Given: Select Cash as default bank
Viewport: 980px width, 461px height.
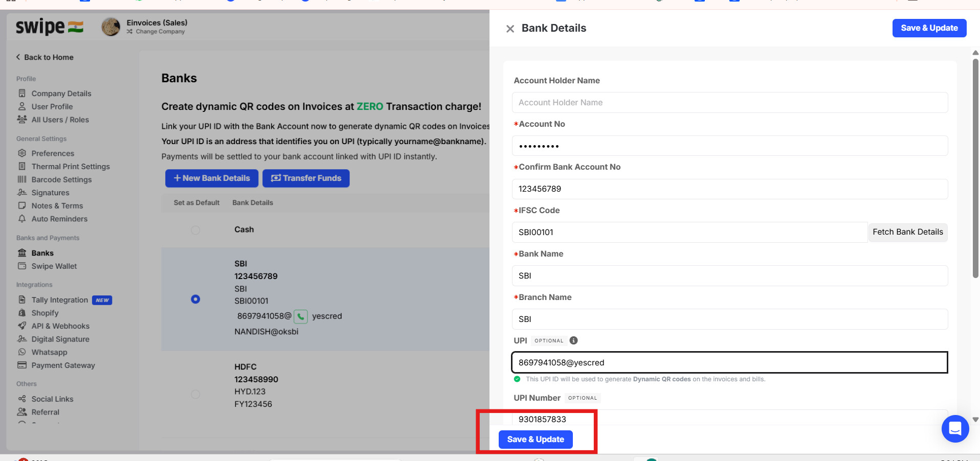Looking at the screenshot, I should pos(195,230).
